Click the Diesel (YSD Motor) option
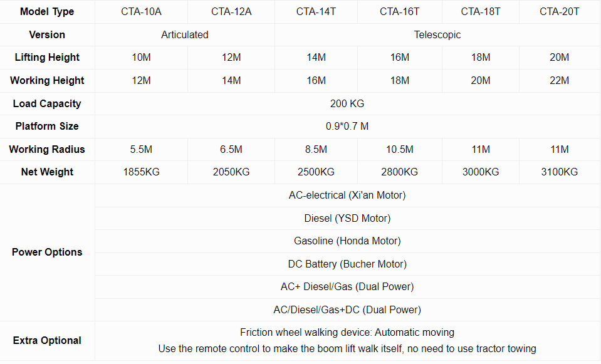The height and width of the screenshot is (364, 601). 347,218
